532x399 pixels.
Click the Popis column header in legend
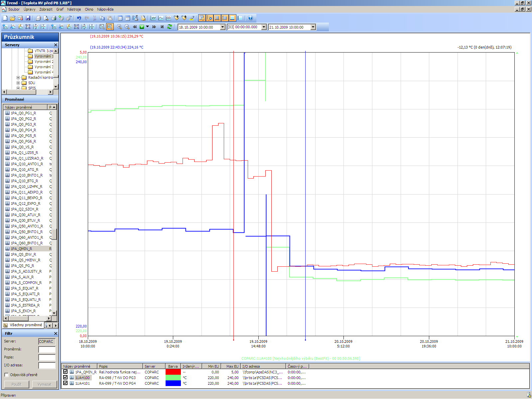pos(120,366)
